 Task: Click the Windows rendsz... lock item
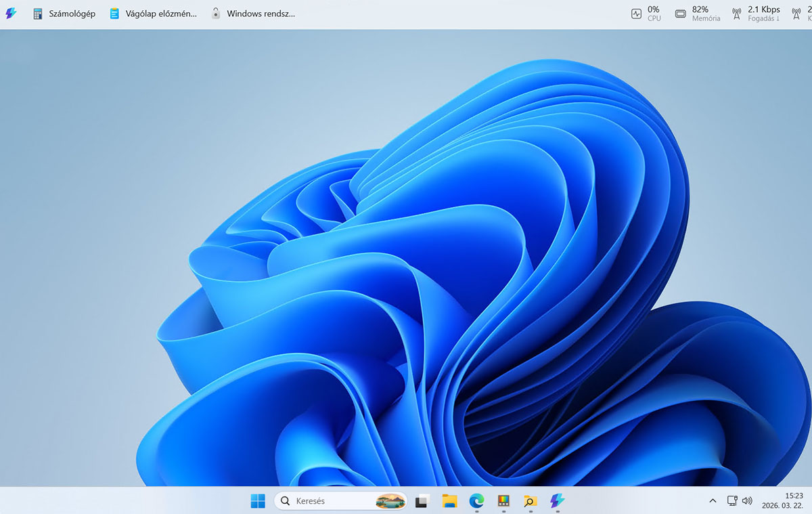coord(252,14)
